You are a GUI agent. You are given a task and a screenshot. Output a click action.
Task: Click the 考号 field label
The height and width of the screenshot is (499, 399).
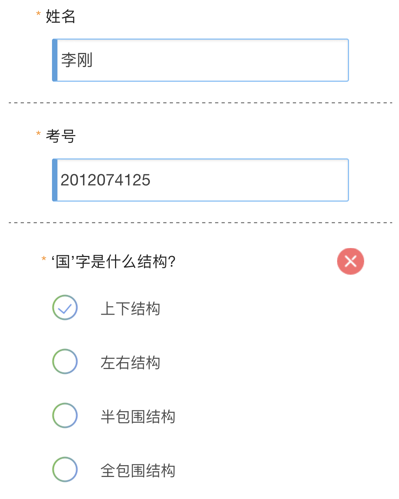point(60,136)
